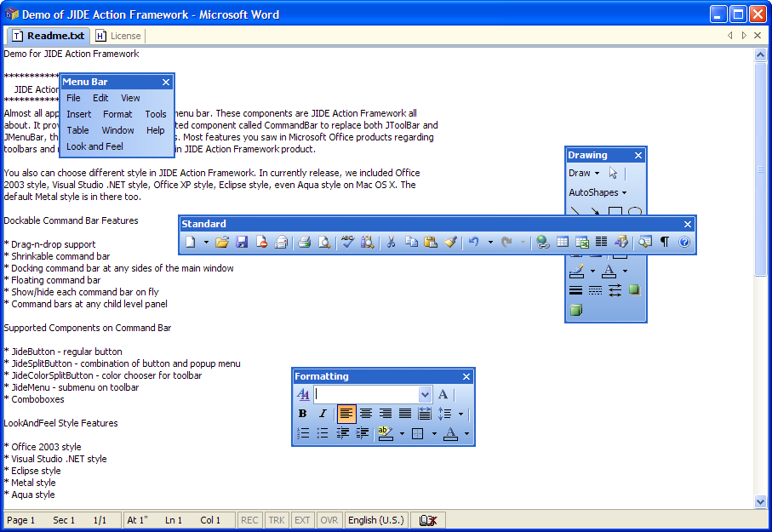Viewport: 772px width, 532px height.
Task: Click the Arrow Style icon in Drawing toolbar
Action: (x=615, y=290)
